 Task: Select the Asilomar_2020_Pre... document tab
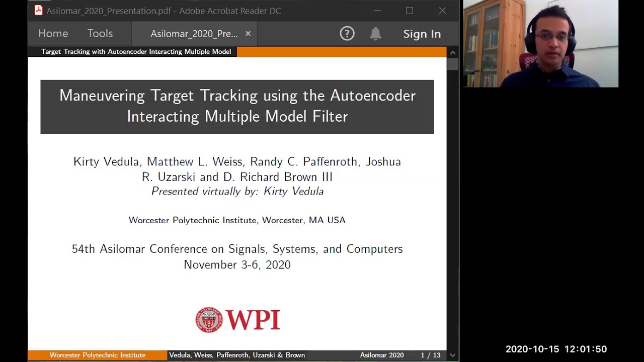(194, 34)
